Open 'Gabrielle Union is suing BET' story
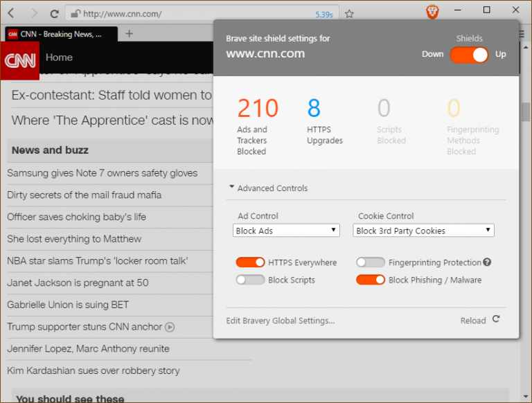This screenshot has height=403, width=532. 68,305
